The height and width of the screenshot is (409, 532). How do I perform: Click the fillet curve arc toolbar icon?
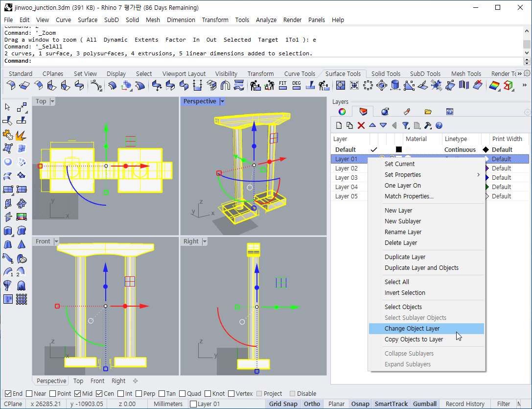[96, 85]
